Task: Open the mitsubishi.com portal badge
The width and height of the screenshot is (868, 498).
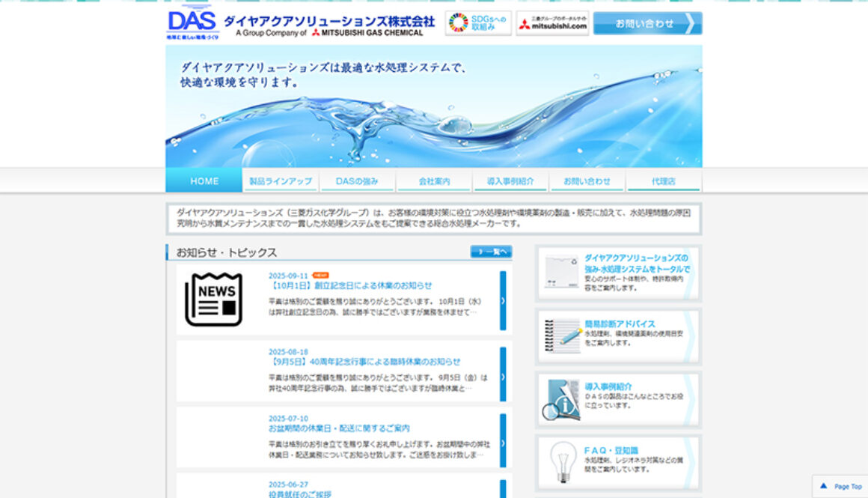Action: point(553,23)
